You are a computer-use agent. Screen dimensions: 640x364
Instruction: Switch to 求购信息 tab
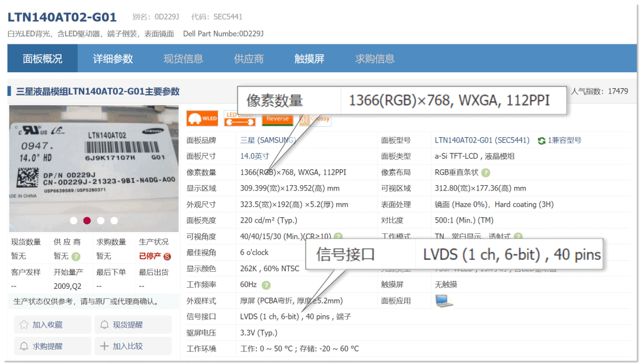375,59
